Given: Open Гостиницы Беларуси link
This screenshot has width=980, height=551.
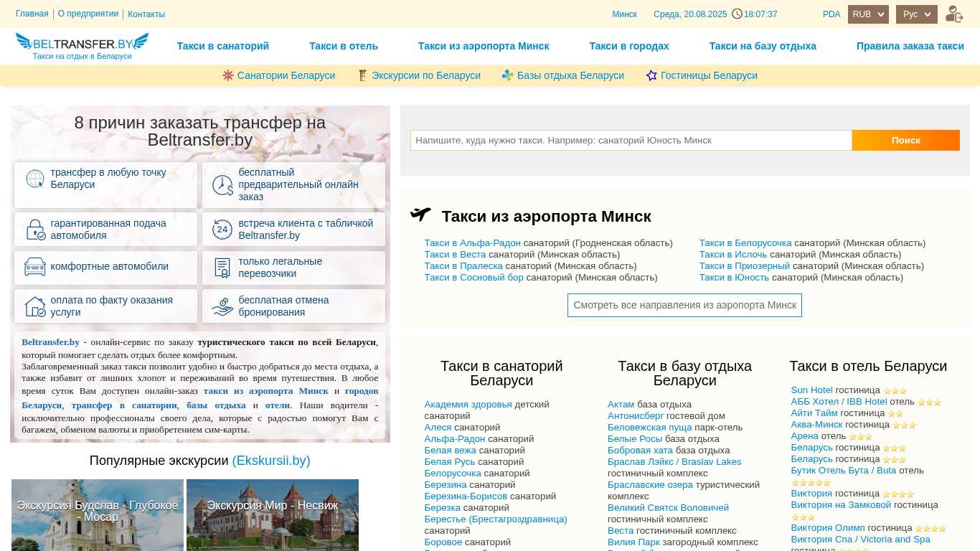Looking at the screenshot, I should pyautogui.click(x=709, y=75).
